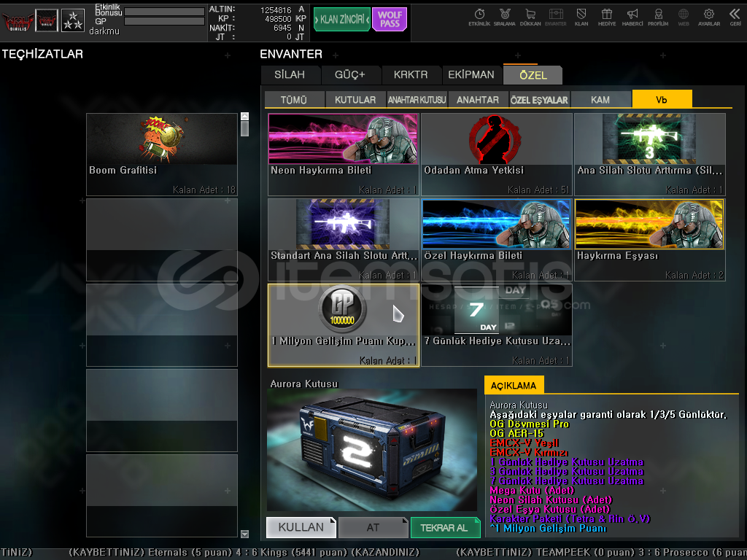
Task: Open the Etkinlik events icon
Action: [479, 17]
